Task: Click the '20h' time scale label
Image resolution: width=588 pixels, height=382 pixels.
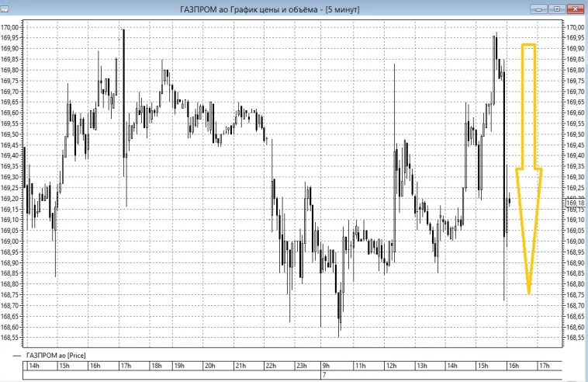Action: tap(210, 366)
